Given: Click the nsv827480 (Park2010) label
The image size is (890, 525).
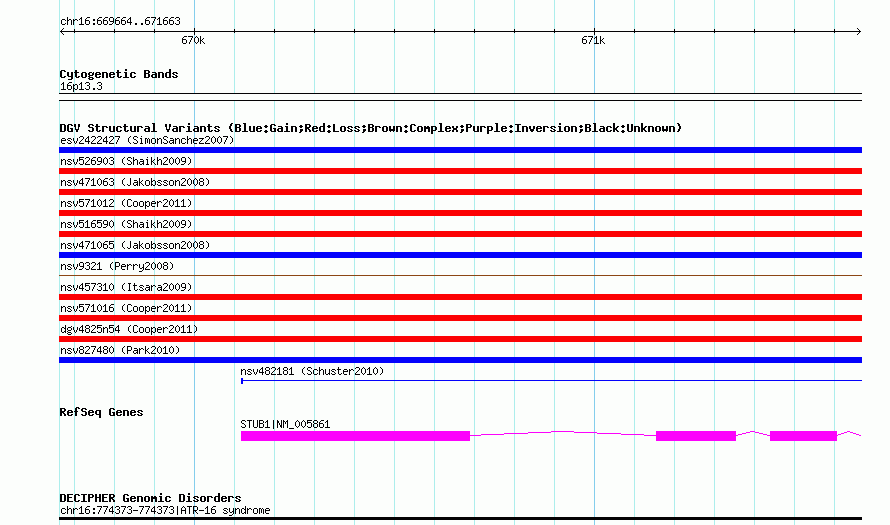Looking at the screenshot, I should coord(120,350).
